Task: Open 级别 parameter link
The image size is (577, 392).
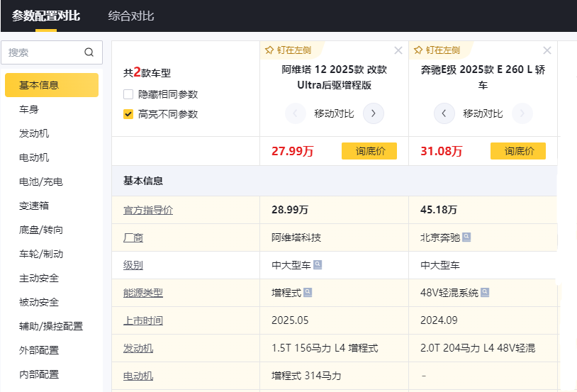Action: (133, 265)
